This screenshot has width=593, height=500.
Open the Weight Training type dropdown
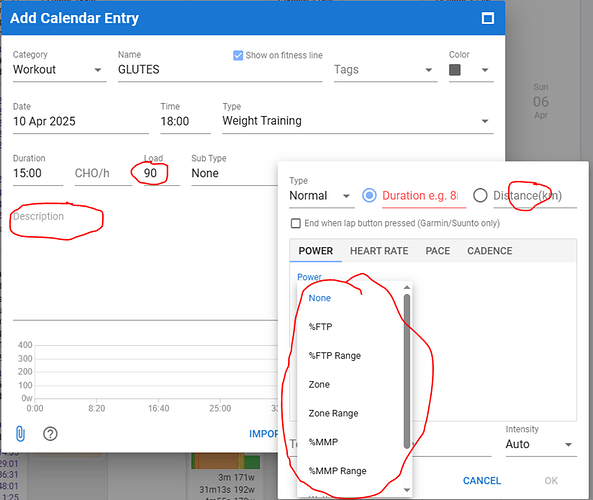[x=358, y=121]
